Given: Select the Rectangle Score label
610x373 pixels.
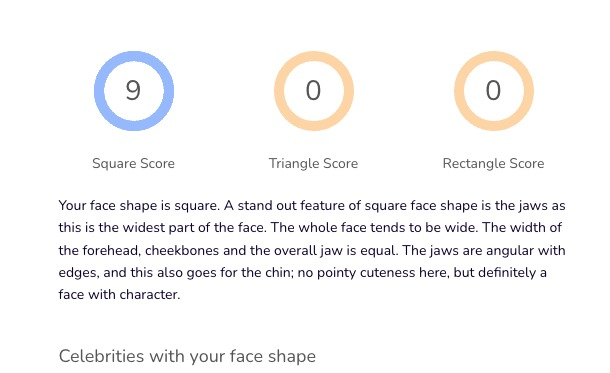Looking at the screenshot, I should [x=493, y=163].
